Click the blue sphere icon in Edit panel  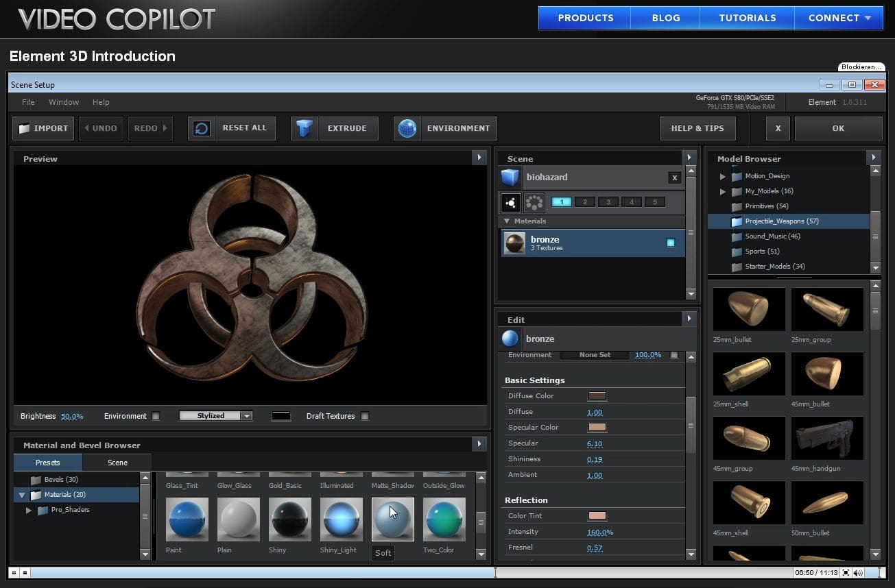[x=510, y=339]
